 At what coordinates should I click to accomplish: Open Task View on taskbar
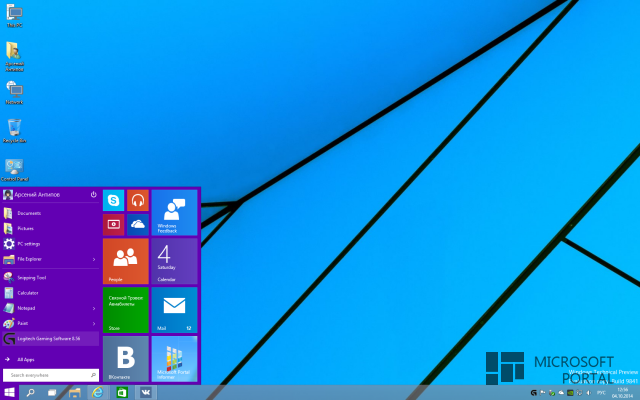(x=52, y=393)
